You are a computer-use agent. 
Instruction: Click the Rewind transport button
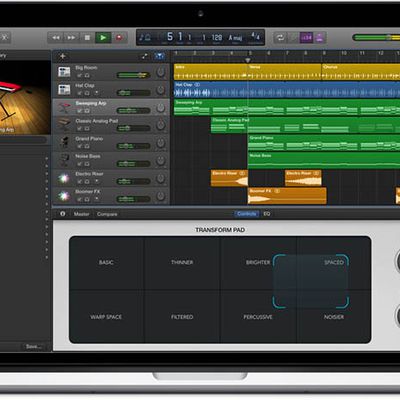pos(55,38)
